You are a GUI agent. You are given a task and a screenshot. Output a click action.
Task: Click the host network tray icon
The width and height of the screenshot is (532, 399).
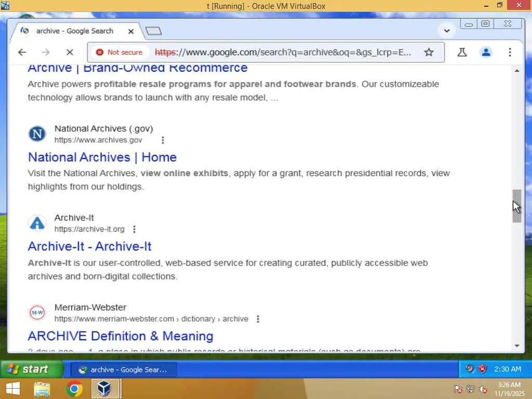tap(471, 389)
